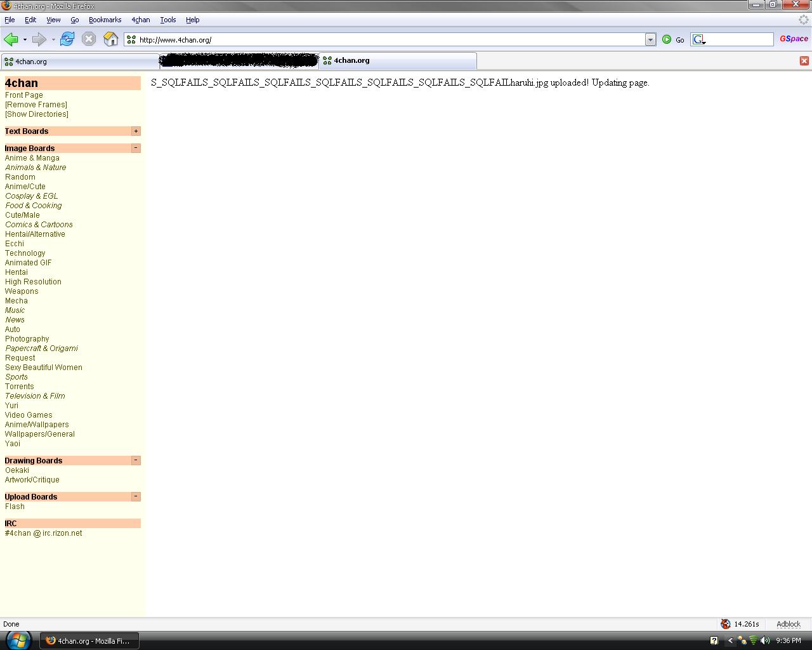The image size is (812, 650).
Task: Click the taskbar clock showing 9:36 PM
Action: click(789, 640)
